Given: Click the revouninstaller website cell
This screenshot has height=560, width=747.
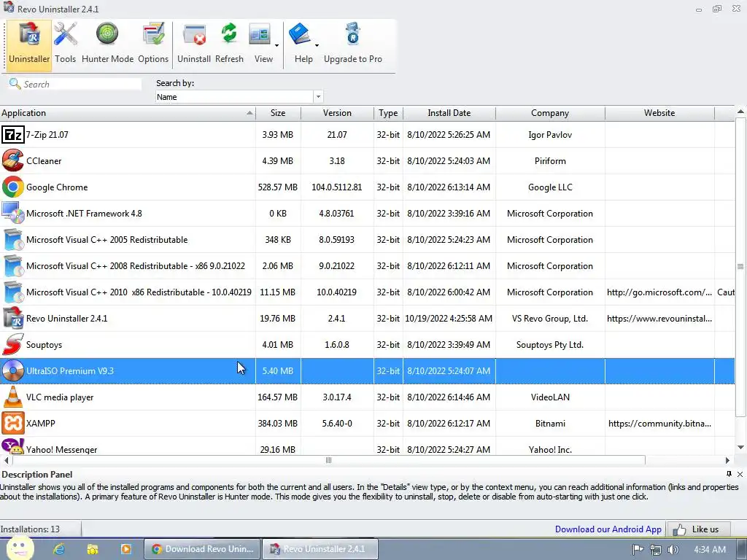Looking at the screenshot, I should tap(659, 319).
